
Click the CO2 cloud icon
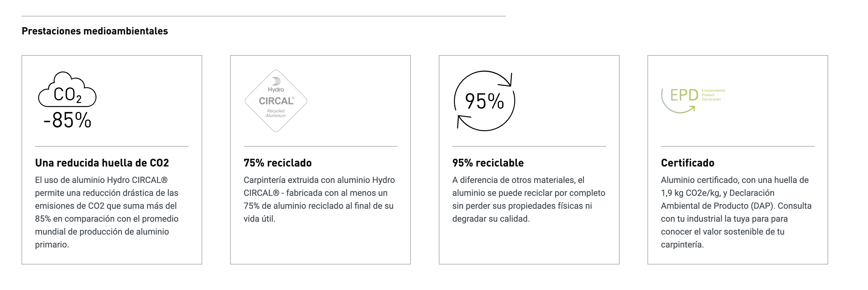tap(67, 89)
